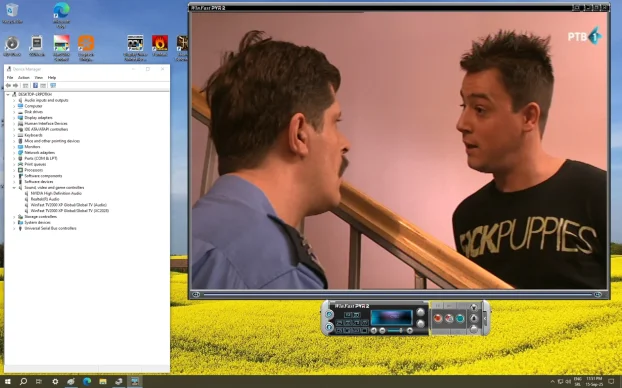This screenshot has width=622, height=388.
Task: Click the Forward arrow in Device Manager toolbar
Action: pos(15,85)
